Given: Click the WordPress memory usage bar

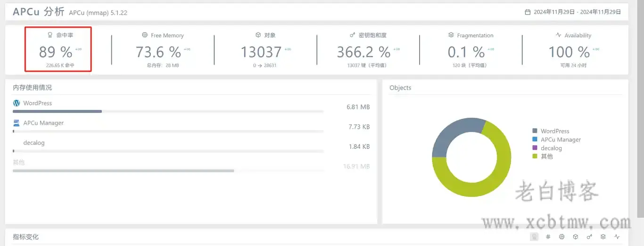Looking at the screenshot, I should click(x=57, y=112).
